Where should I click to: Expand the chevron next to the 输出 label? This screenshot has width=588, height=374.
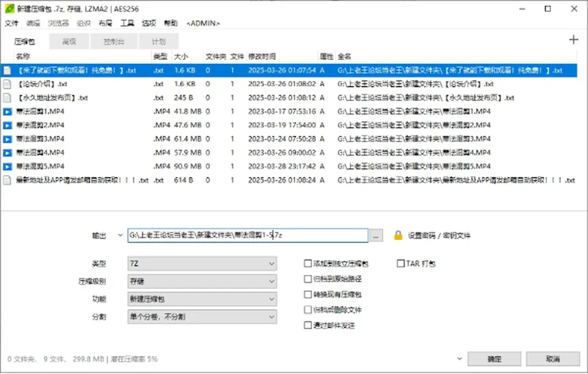coord(120,235)
